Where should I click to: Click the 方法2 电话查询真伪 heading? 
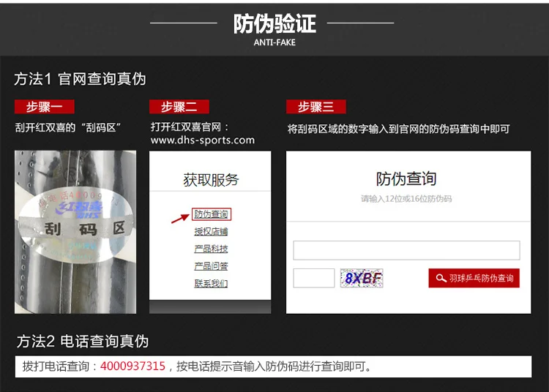click(83, 342)
